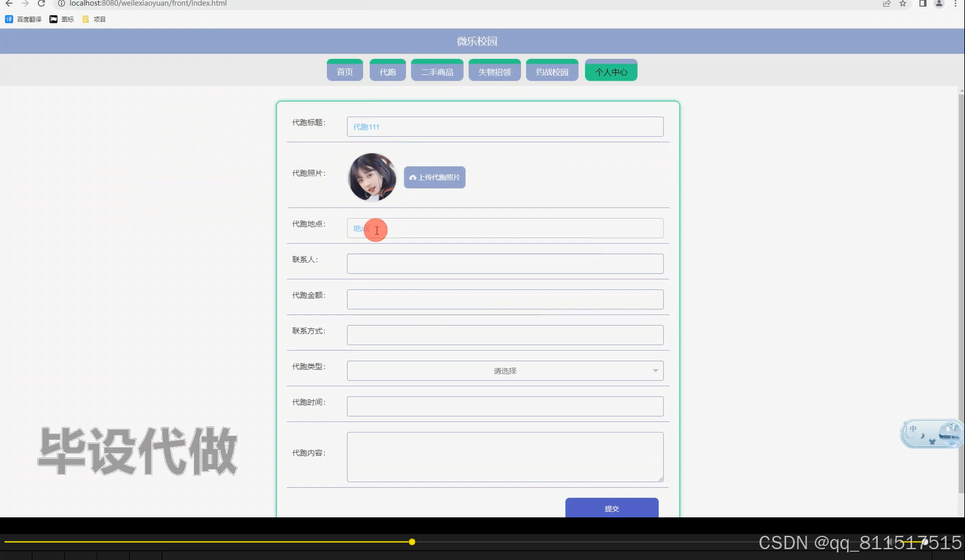This screenshot has height=560, width=965.
Task: Click the 失物招领 navigation button
Action: (494, 71)
